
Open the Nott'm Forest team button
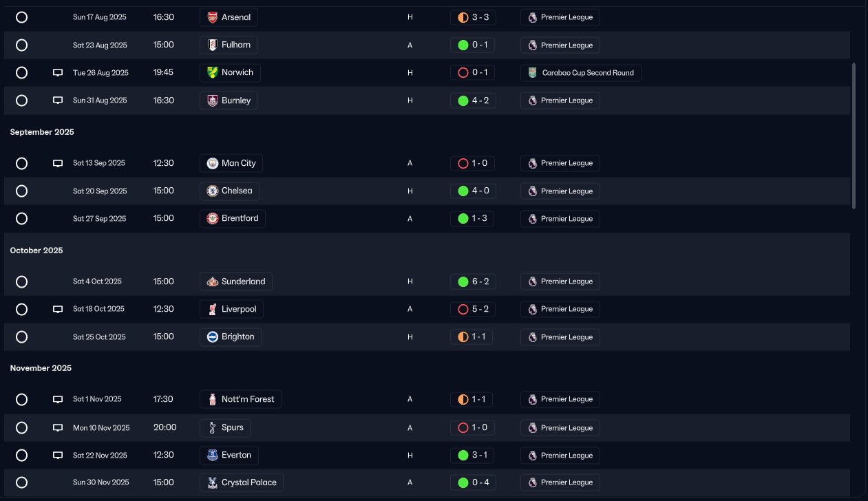[x=241, y=399]
